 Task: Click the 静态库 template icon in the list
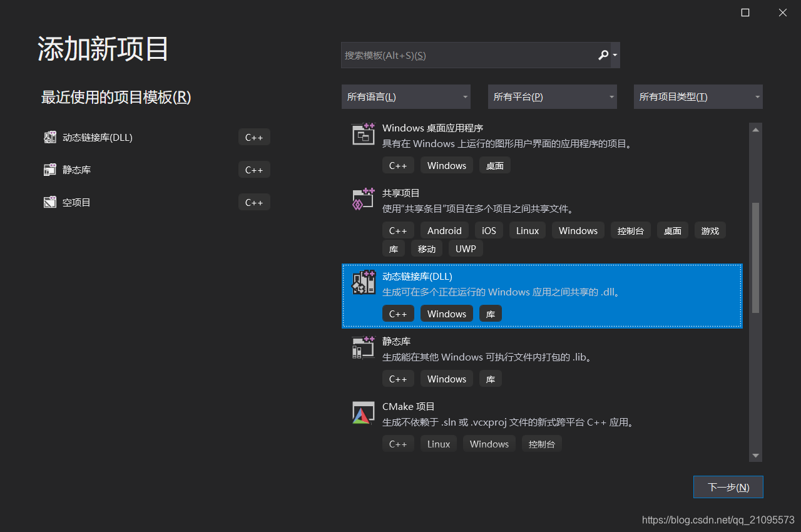click(x=363, y=347)
